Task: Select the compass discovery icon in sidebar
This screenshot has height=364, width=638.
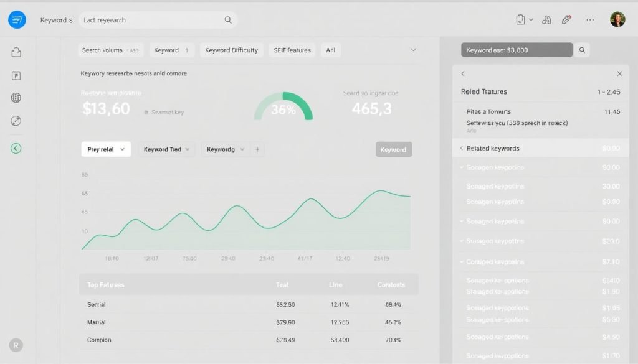Action: pos(16,119)
